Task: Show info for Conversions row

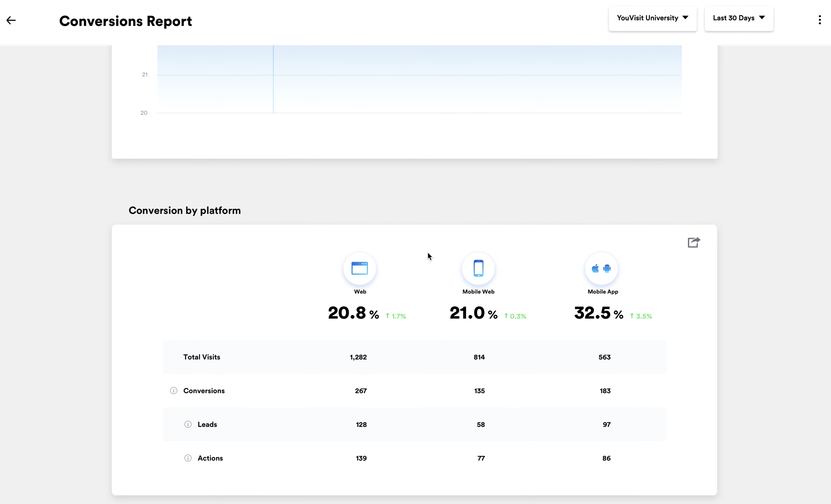Action: (x=174, y=391)
